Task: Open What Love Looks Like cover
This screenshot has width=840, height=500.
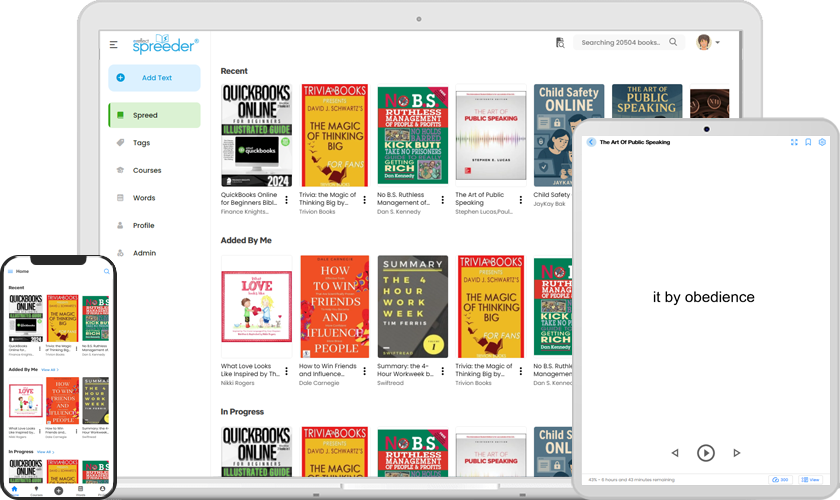Action: [257, 307]
